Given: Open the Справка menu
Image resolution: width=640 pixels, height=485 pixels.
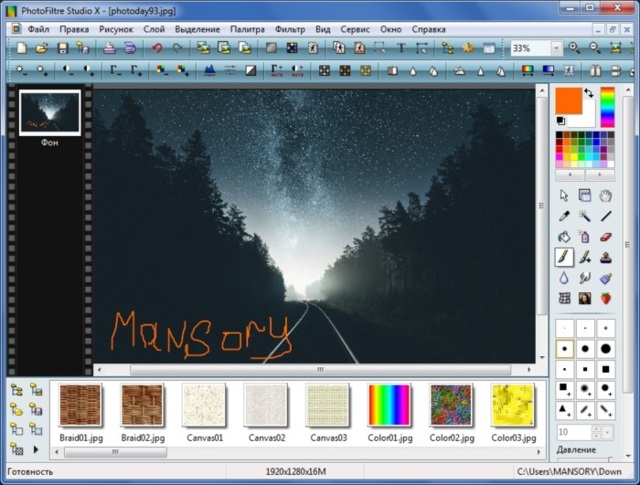Looking at the screenshot, I should point(429,29).
